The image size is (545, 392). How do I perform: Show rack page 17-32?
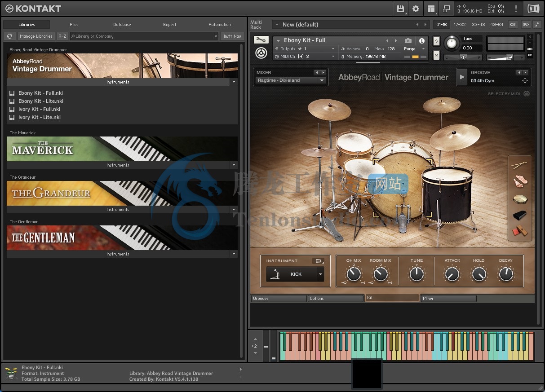pyautogui.click(x=460, y=24)
